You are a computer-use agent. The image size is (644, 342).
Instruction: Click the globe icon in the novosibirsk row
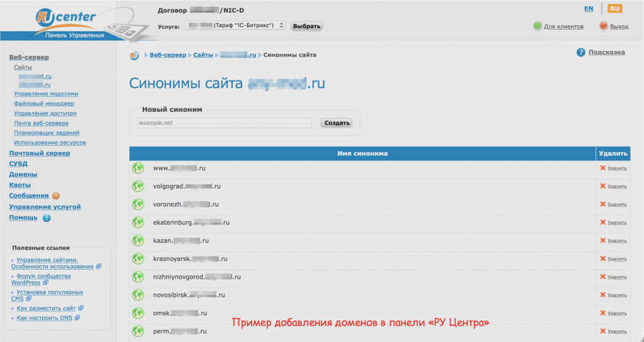coord(138,295)
